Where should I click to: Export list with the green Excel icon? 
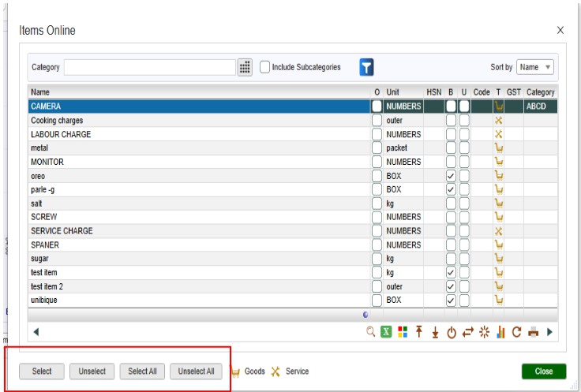pos(387,332)
